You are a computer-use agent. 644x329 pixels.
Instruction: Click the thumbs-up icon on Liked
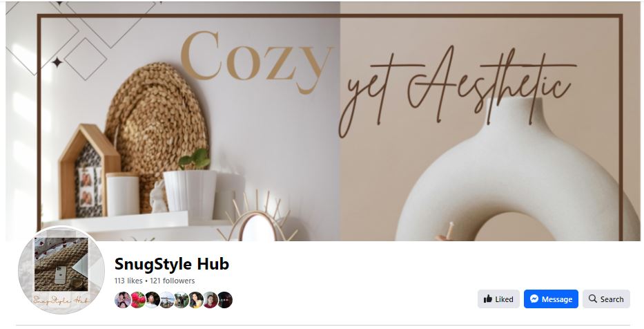click(x=488, y=299)
